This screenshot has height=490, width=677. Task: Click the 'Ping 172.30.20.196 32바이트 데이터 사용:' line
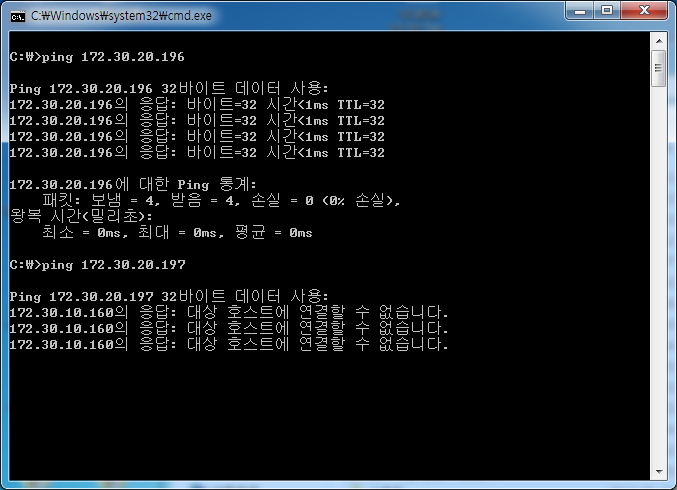pyautogui.click(x=169, y=89)
